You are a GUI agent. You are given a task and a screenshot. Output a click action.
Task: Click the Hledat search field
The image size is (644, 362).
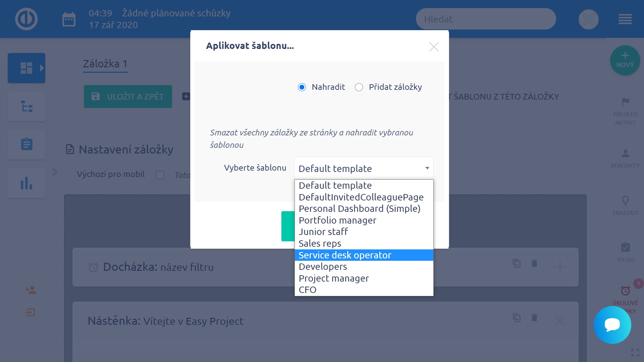486,19
